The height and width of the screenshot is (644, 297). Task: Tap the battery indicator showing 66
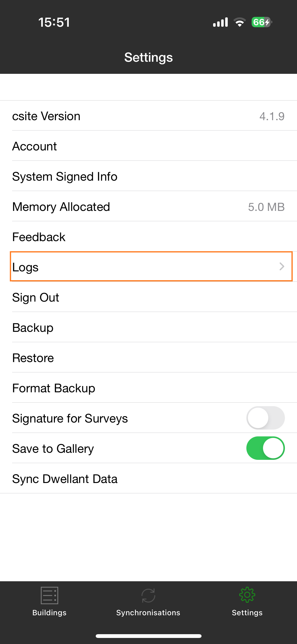(x=261, y=22)
